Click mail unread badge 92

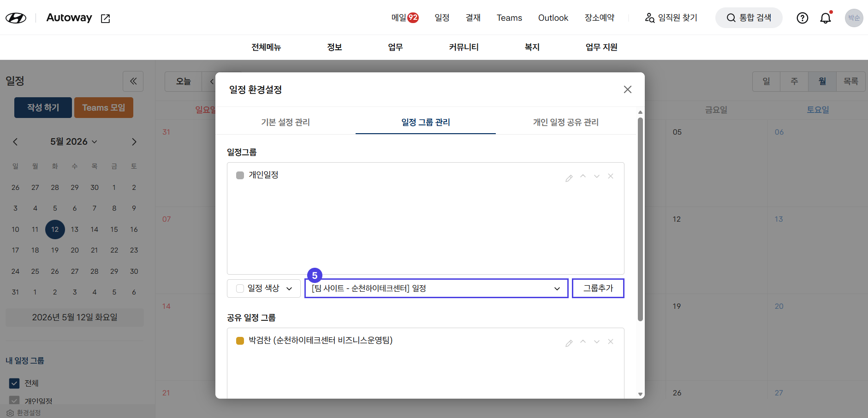click(x=413, y=18)
